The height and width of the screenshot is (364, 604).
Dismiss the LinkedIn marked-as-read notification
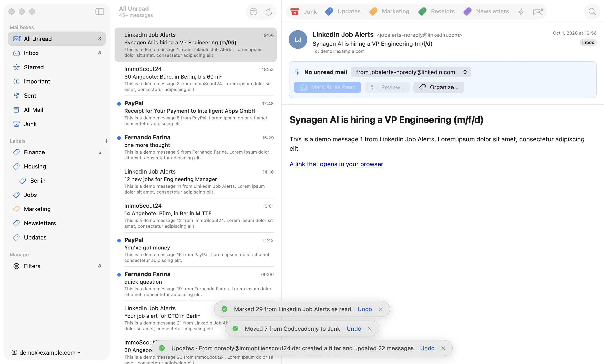tap(380, 309)
